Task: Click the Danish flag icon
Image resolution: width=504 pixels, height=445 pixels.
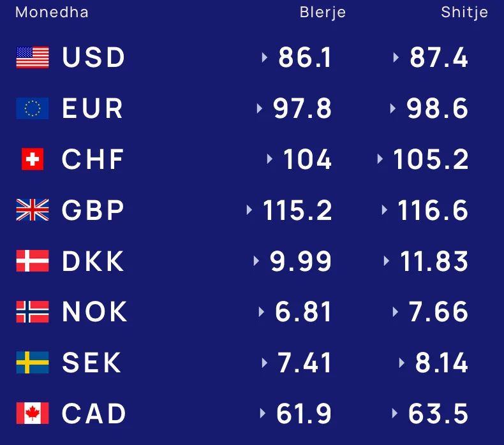Action: coord(33,261)
